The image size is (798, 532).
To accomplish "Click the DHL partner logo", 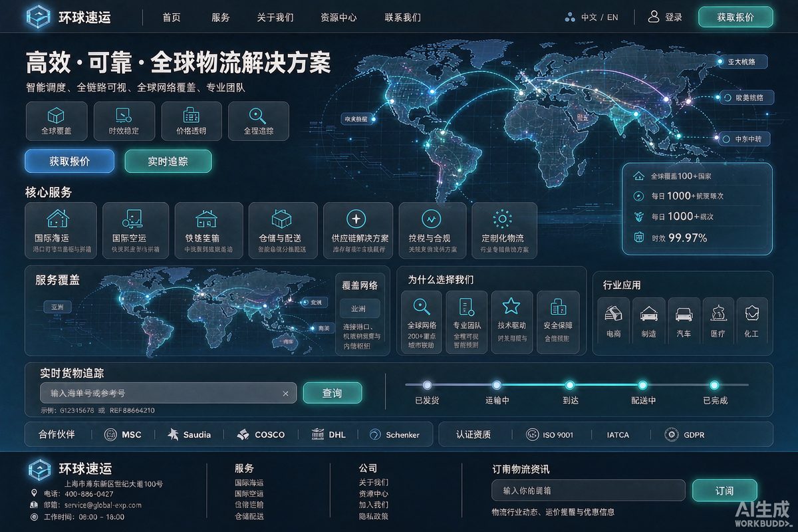I will click(329, 435).
